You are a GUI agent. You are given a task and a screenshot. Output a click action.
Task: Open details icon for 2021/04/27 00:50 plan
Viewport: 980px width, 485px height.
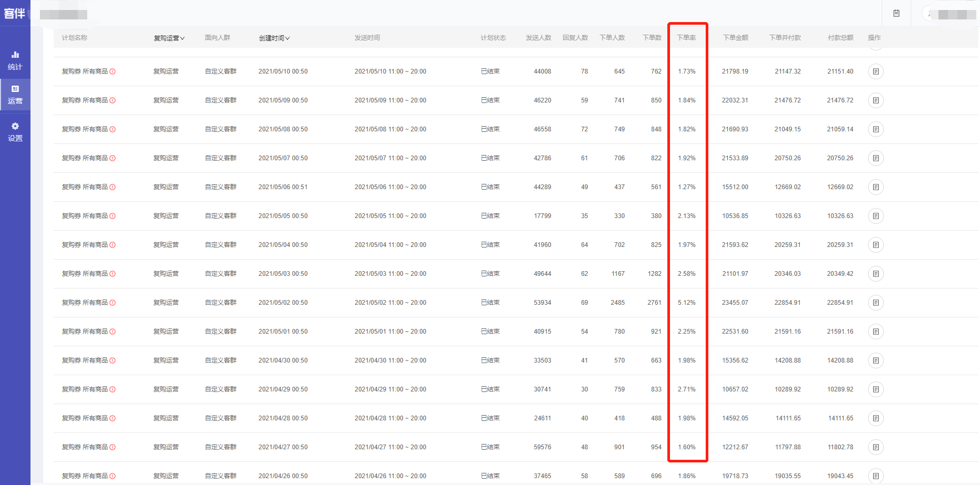[875, 447]
